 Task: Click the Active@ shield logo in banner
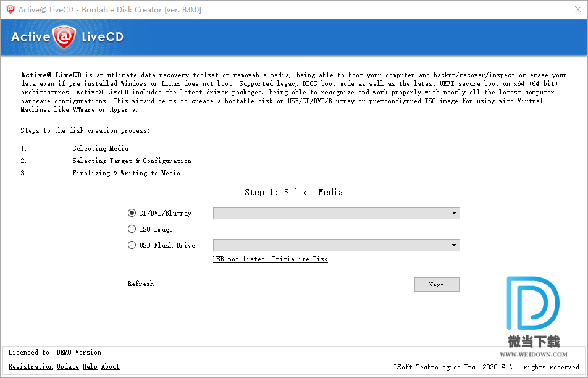click(64, 37)
